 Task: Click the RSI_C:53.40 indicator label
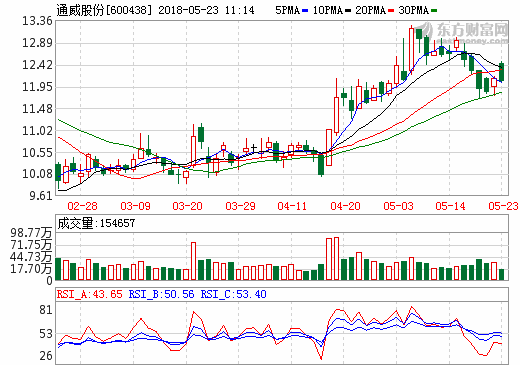click(233, 294)
